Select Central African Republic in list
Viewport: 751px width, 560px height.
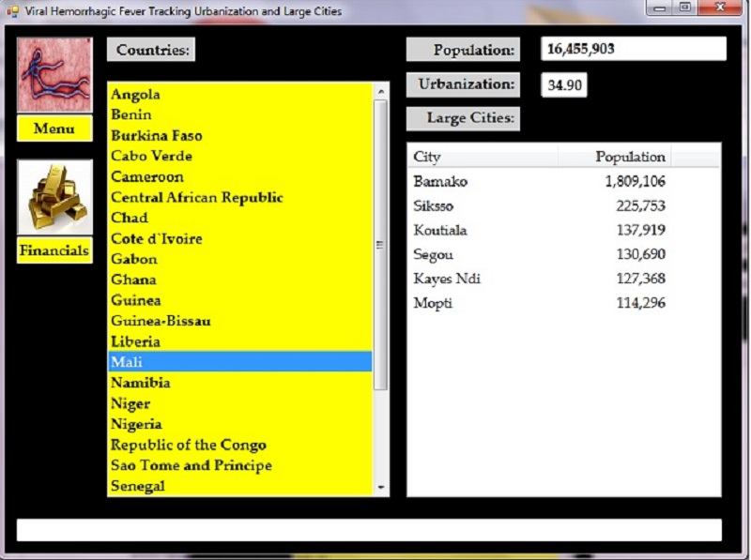(x=197, y=197)
